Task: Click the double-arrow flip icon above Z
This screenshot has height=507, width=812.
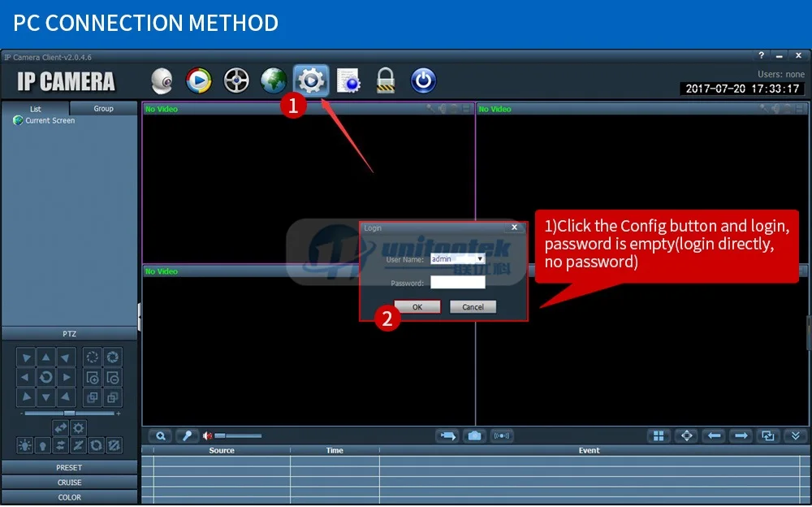Action: (61, 427)
